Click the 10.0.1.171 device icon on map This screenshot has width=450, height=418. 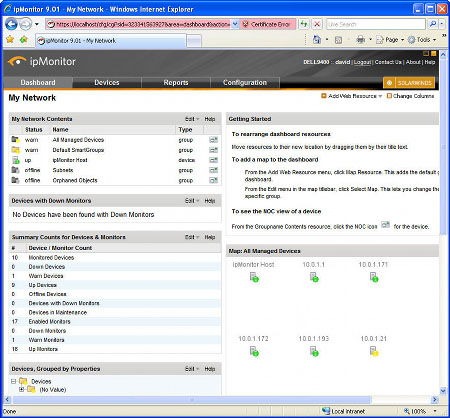coord(374,277)
